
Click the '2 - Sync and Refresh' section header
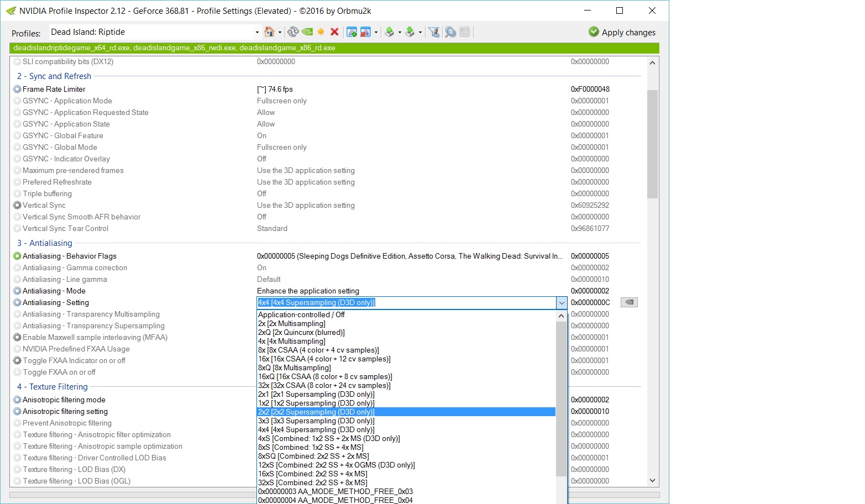coord(54,76)
